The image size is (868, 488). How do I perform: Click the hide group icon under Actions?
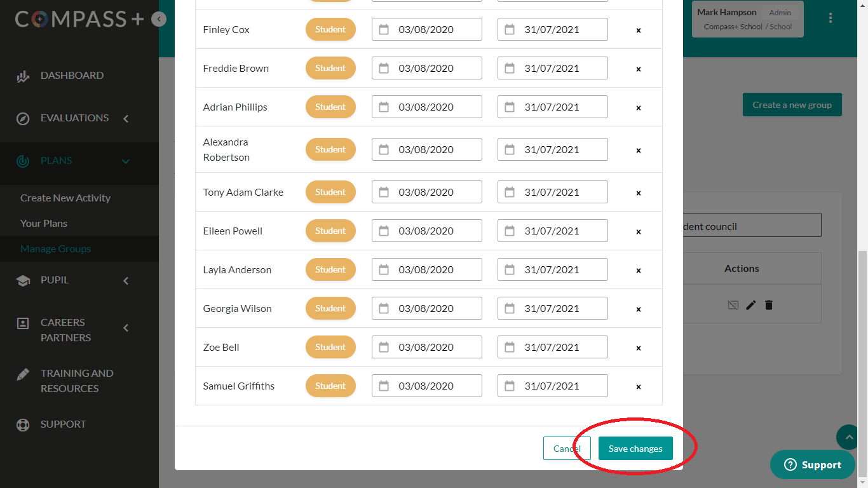tap(733, 305)
